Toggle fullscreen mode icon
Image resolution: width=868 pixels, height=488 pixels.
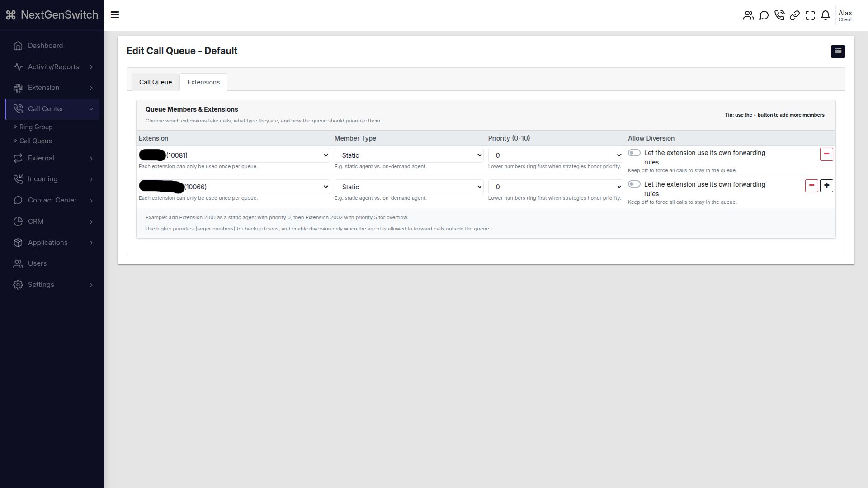810,15
